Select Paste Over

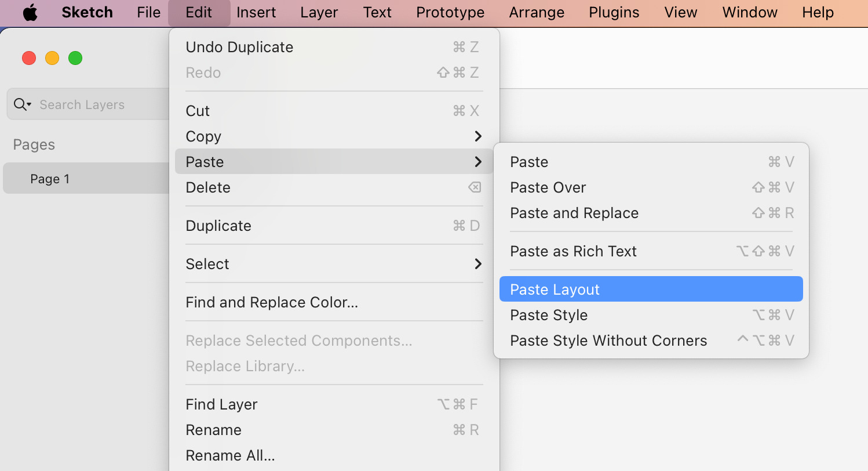pyautogui.click(x=651, y=187)
